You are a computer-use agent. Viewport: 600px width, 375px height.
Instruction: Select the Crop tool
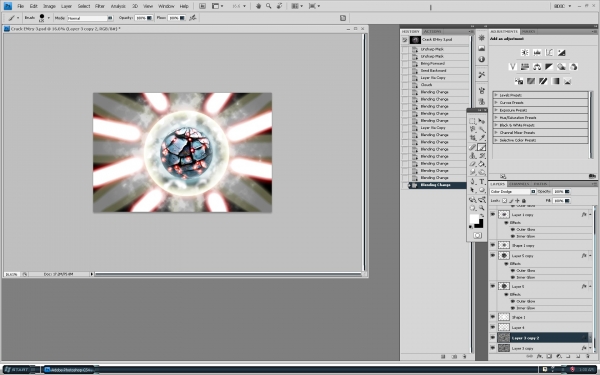tap(473, 138)
